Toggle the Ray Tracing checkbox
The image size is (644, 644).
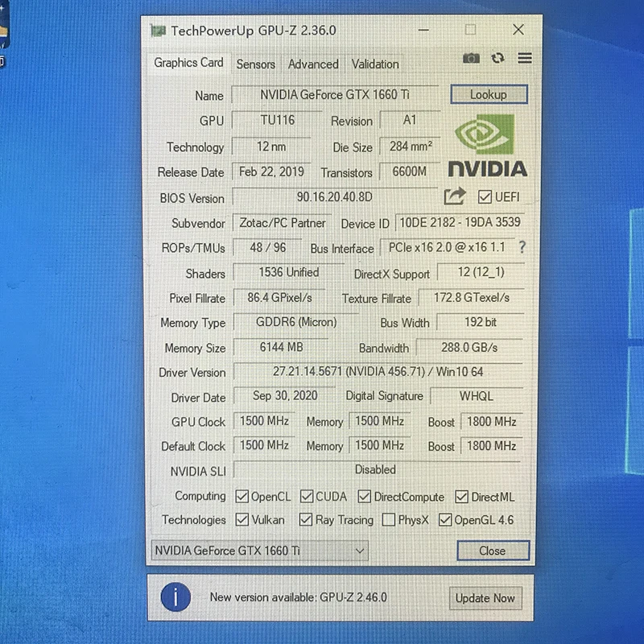point(306,519)
